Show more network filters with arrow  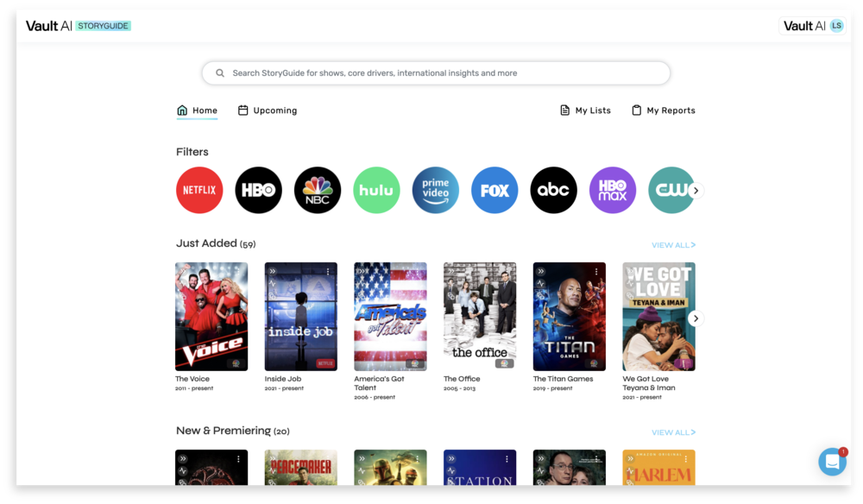pos(696,191)
